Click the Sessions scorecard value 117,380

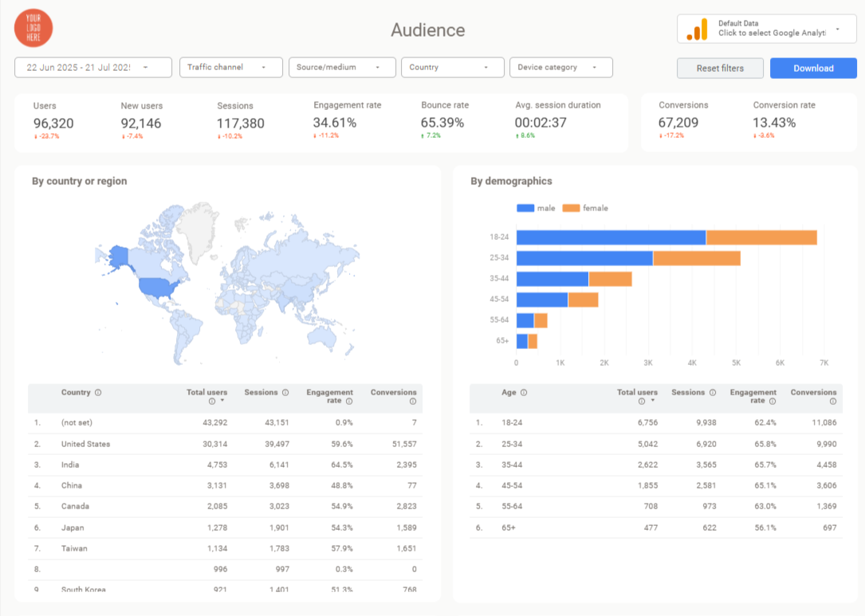[241, 123]
